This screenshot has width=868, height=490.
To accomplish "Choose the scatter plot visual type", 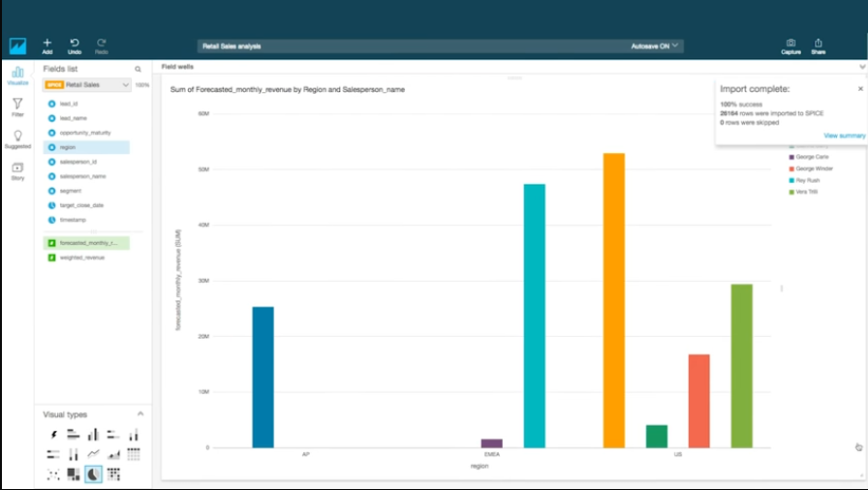I will click(x=52, y=474).
